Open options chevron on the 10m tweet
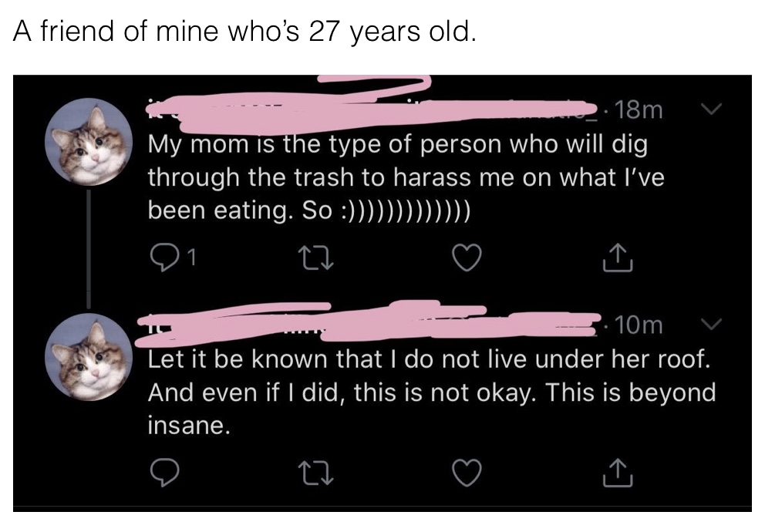 (x=711, y=325)
